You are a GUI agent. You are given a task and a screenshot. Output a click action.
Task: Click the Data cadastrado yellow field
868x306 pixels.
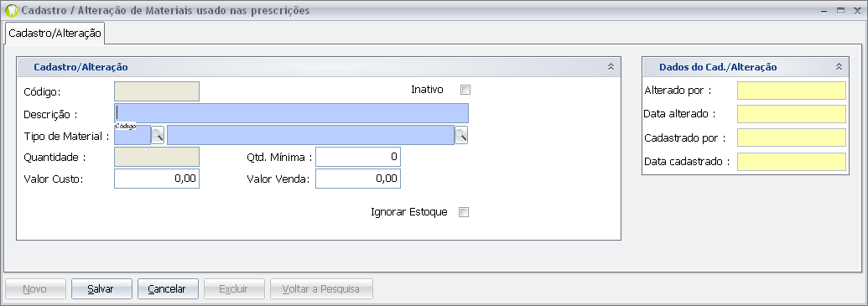[792, 162]
